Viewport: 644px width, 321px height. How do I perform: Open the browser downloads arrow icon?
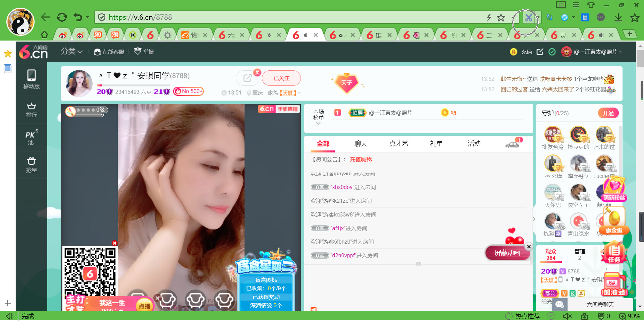pos(618,17)
